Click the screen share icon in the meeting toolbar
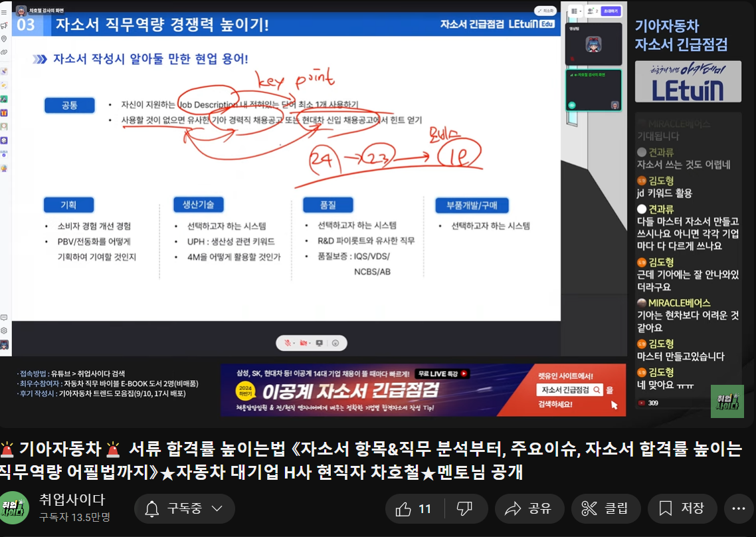The width and height of the screenshot is (756, 537). [319, 343]
